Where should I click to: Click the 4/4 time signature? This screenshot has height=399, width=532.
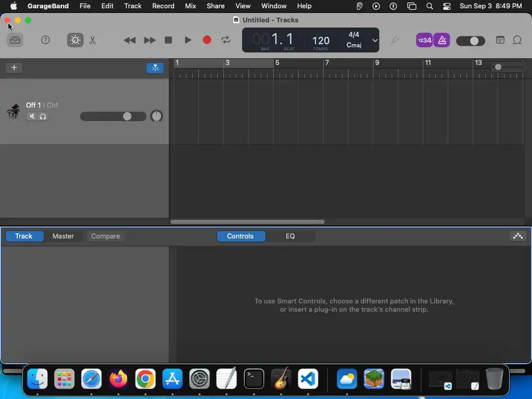click(354, 35)
